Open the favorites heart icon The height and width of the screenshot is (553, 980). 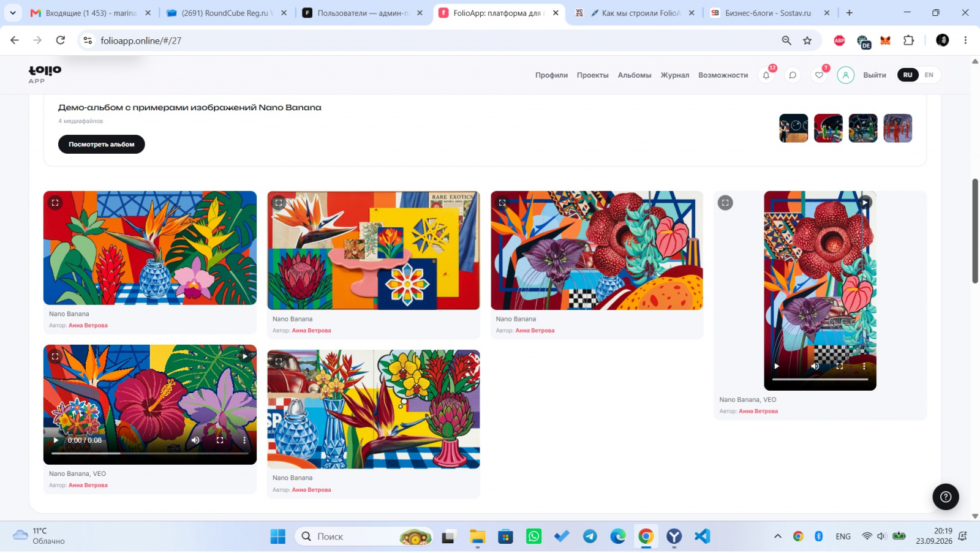819,75
